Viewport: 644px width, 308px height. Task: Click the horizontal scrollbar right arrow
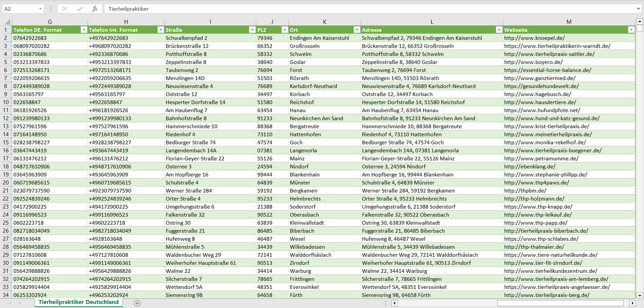pyautogui.click(x=632, y=303)
